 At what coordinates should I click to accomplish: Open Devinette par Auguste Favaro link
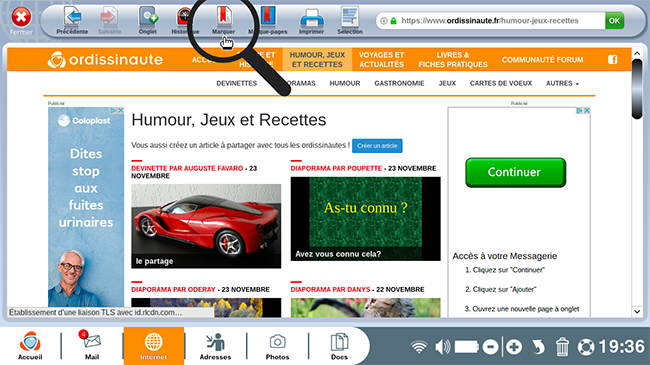pyautogui.click(x=187, y=168)
